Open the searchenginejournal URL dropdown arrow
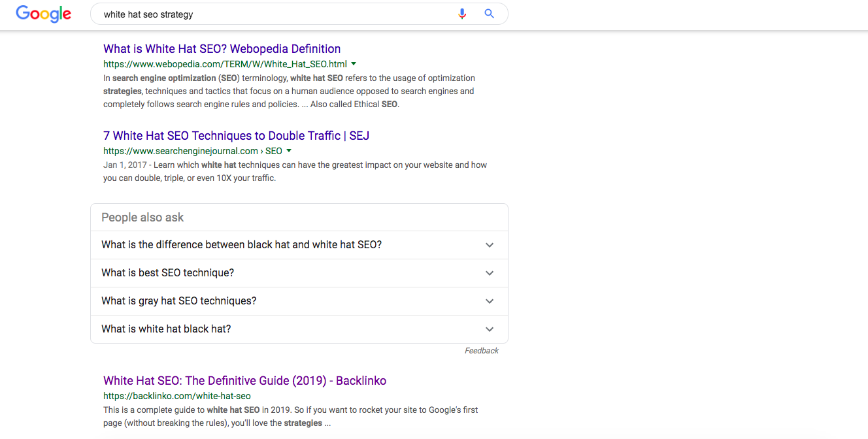This screenshot has height=439, width=868. point(289,151)
